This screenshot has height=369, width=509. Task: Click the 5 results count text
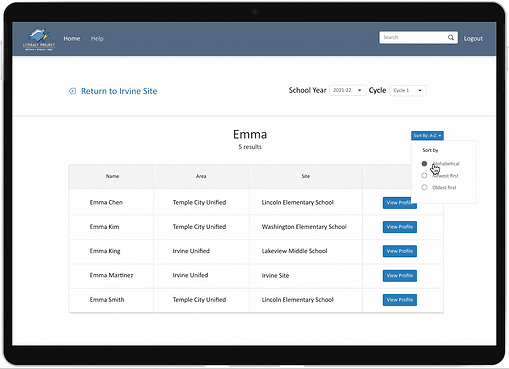[x=250, y=147]
